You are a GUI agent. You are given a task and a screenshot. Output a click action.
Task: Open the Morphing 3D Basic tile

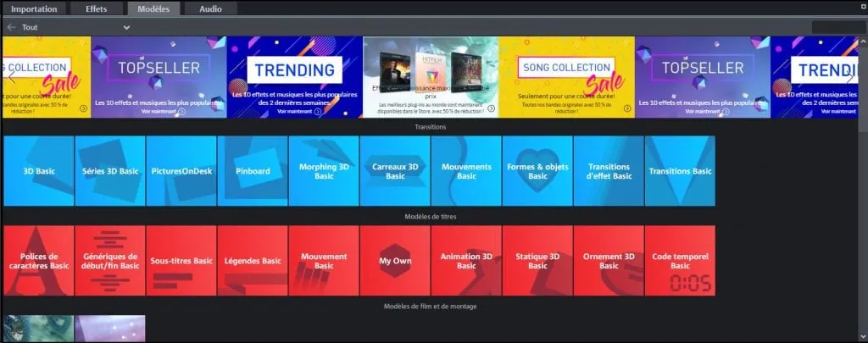coord(324,171)
